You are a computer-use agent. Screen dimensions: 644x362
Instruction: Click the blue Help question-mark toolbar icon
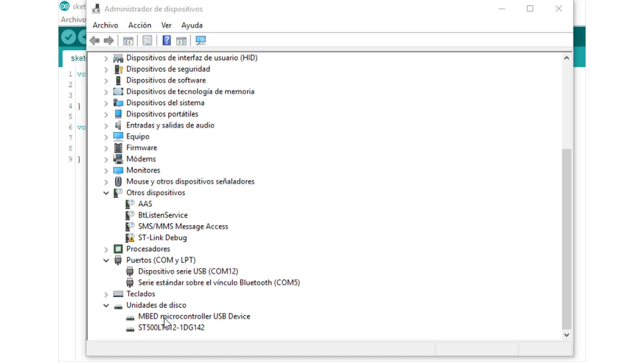pyautogui.click(x=167, y=41)
